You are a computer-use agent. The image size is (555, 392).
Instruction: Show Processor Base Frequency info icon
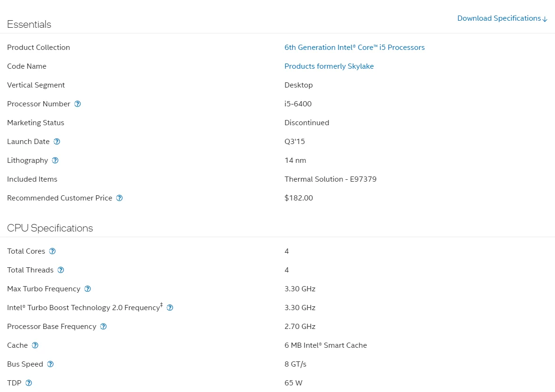[x=104, y=327]
